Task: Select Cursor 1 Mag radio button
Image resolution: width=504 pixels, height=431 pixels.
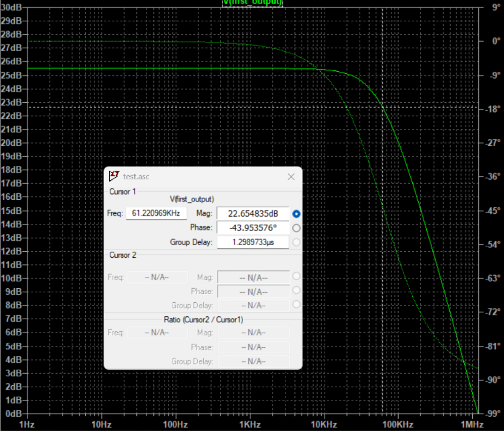Action: pyautogui.click(x=296, y=214)
